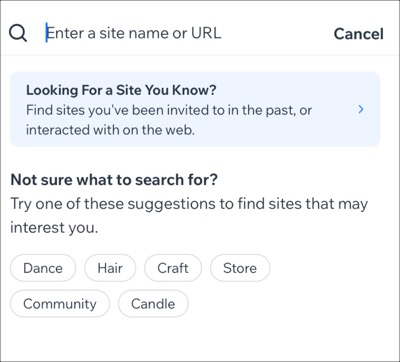Image resolution: width=400 pixels, height=362 pixels.
Task: Select the Community suggestion chip
Action: tap(60, 304)
